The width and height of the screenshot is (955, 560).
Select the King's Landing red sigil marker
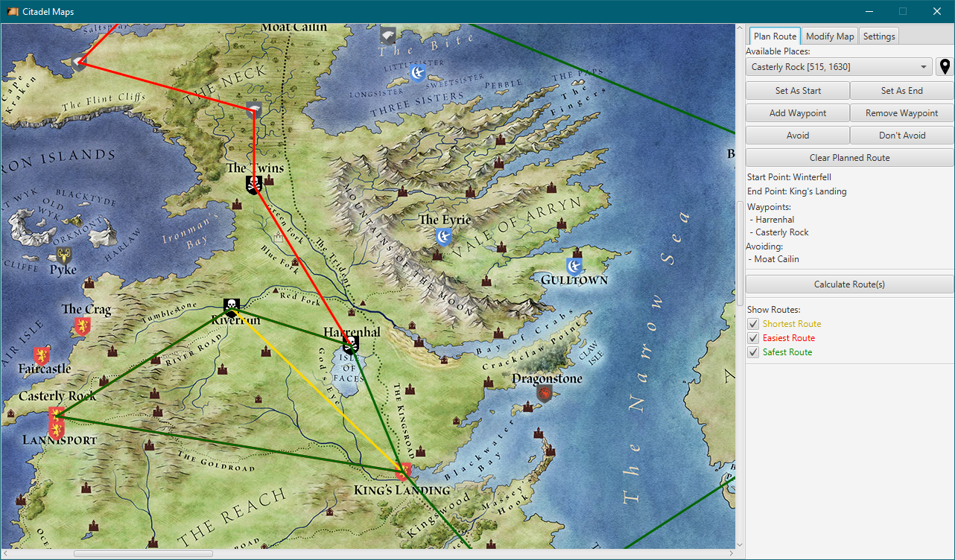point(403,471)
